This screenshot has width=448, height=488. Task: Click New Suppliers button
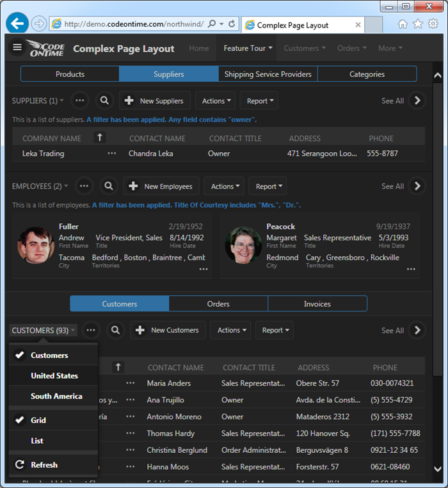tap(155, 100)
